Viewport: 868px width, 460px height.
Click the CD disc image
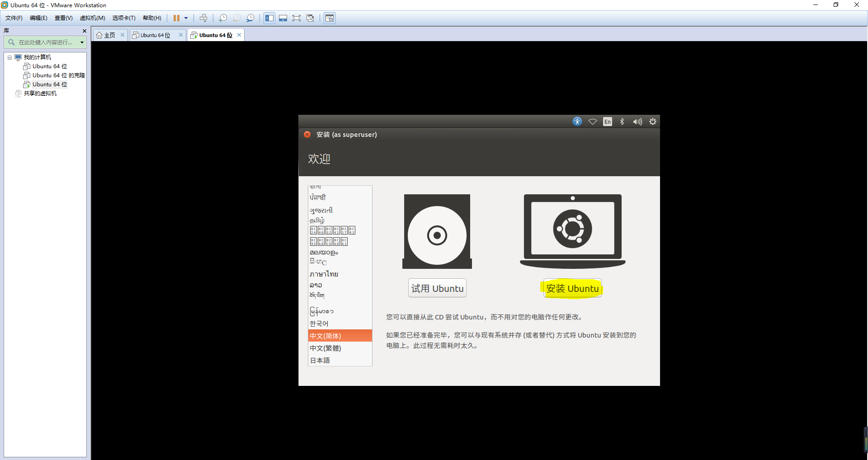coord(437,232)
